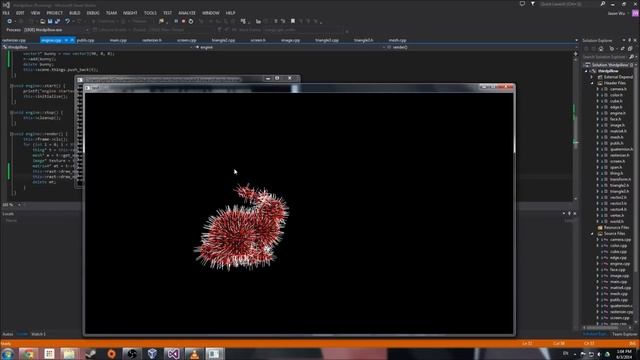Click the Visual Studio taskbar icon
640x360 pixels.
[x=173, y=354]
